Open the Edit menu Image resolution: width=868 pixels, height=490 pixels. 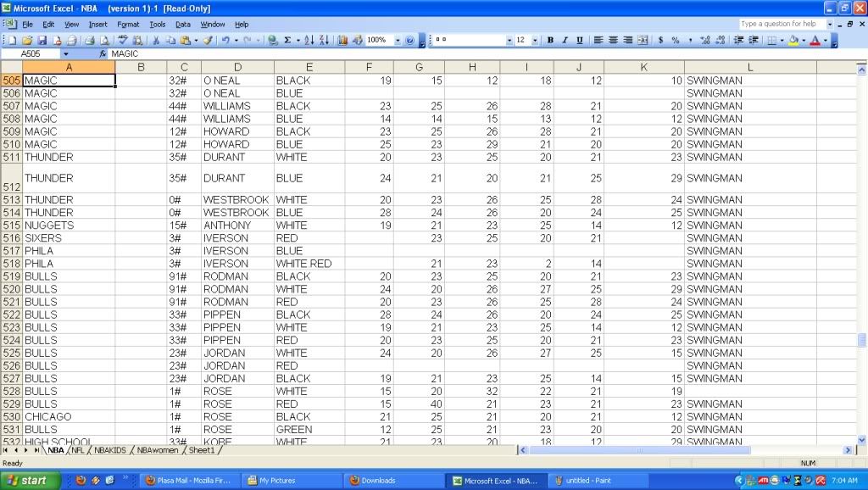point(48,25)
